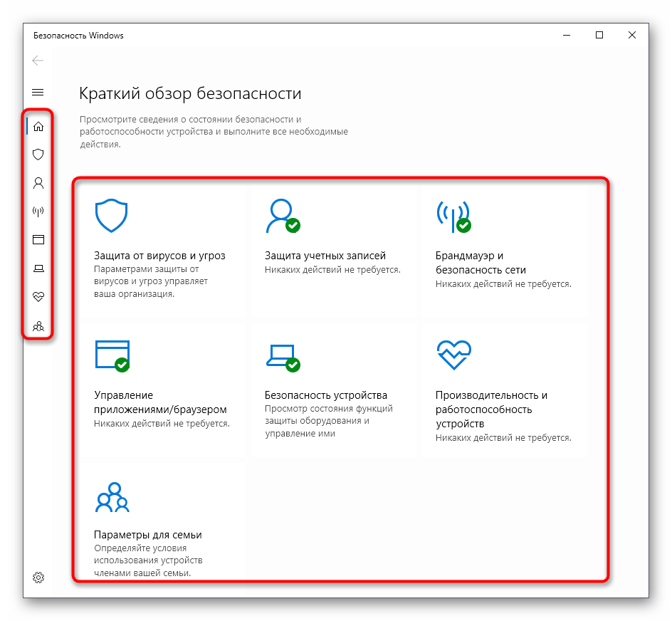Open account protection person icon in sidebar

pos(38,183)
